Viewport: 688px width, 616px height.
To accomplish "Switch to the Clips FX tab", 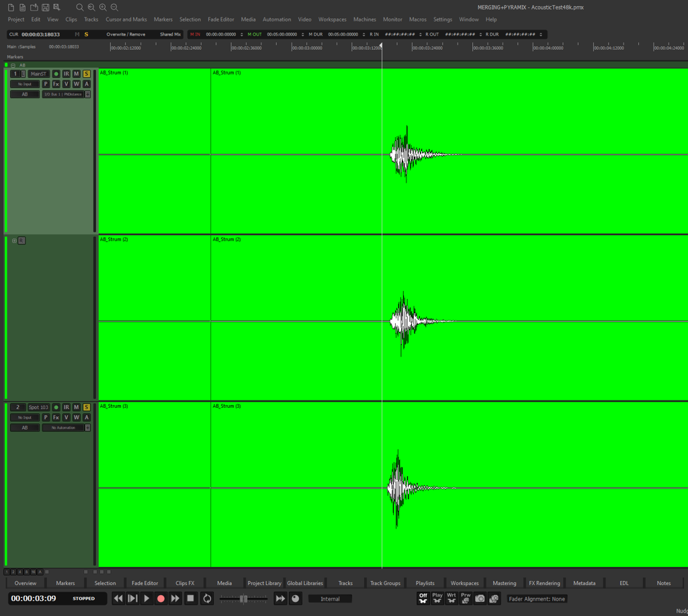I will click(185, 583).
